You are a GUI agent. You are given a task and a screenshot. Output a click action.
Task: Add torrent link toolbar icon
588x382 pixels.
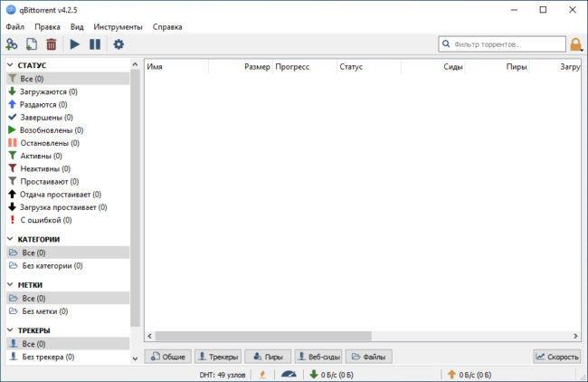coord(12,44)
